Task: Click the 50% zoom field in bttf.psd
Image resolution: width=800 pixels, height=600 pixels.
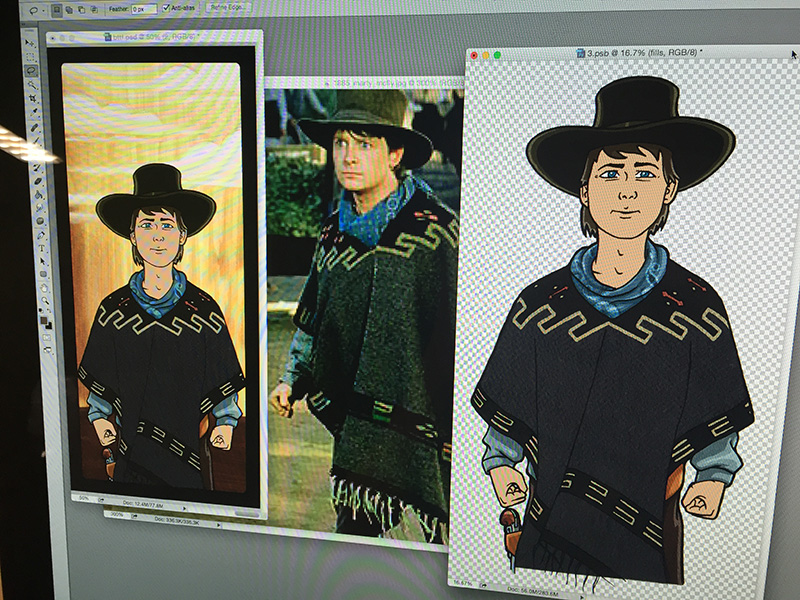Action: (x=83, y=498)
